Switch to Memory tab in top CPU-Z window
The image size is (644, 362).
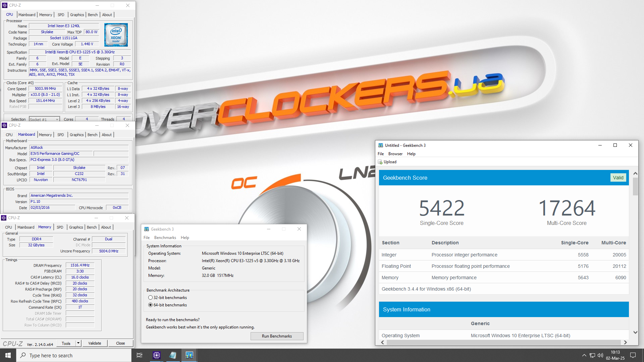coord(46,15)
